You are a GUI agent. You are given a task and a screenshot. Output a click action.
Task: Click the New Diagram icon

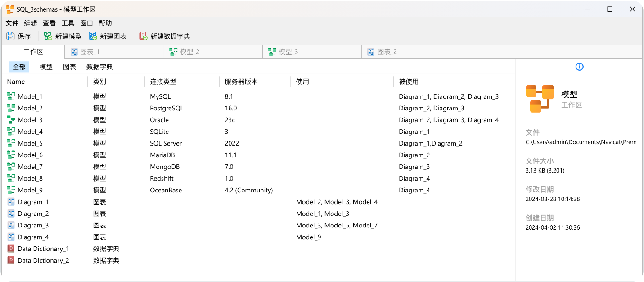coord(93,36)
